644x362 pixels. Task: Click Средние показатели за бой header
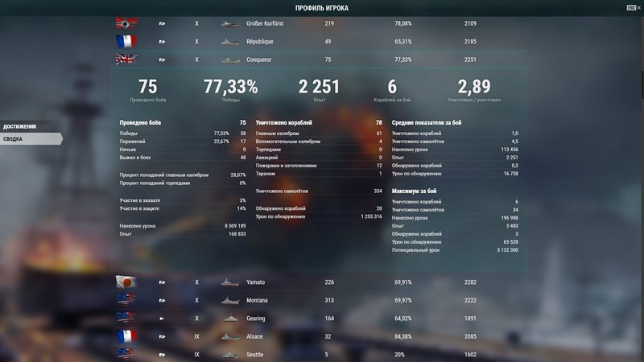click(427, 122)
